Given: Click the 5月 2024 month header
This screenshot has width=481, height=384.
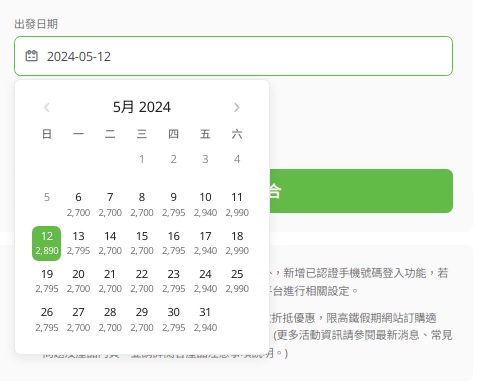Looking at the screenshot, I should 142,107.
